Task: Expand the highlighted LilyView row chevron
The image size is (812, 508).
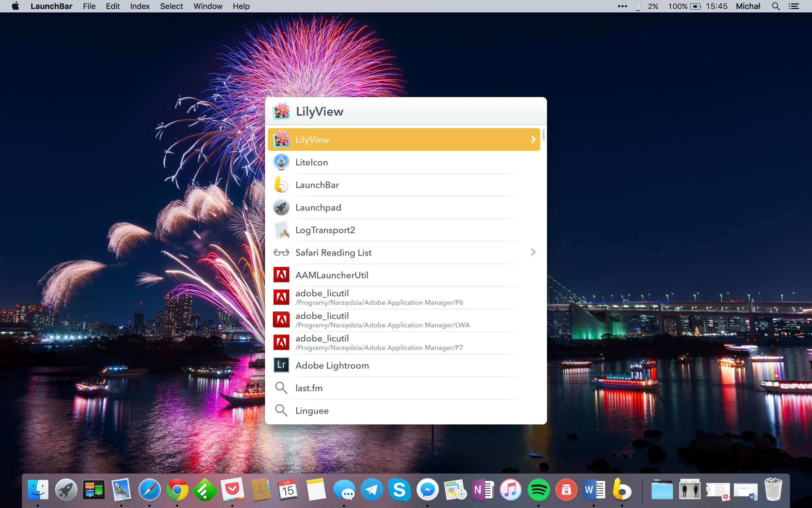Action: click(533, 140)
